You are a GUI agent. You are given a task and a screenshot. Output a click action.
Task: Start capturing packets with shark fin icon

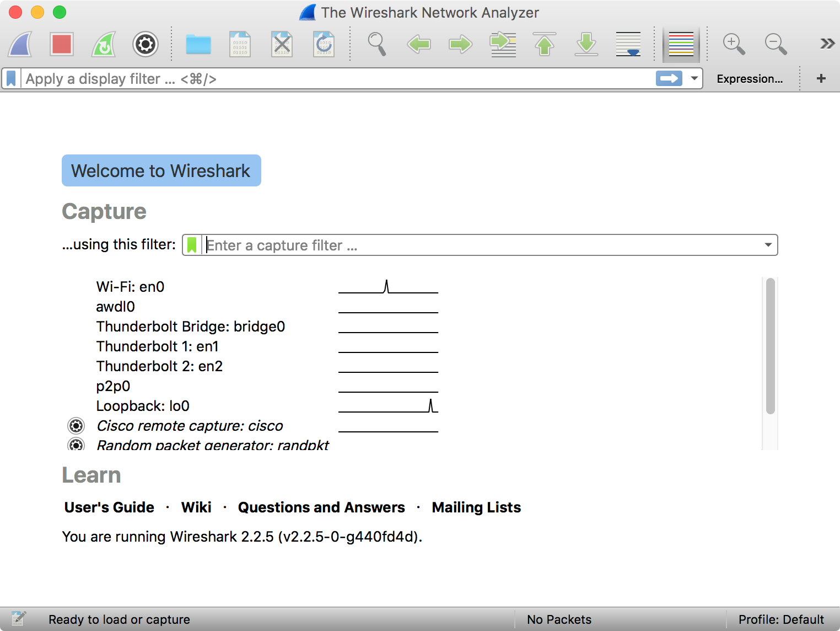coord(20,44)
